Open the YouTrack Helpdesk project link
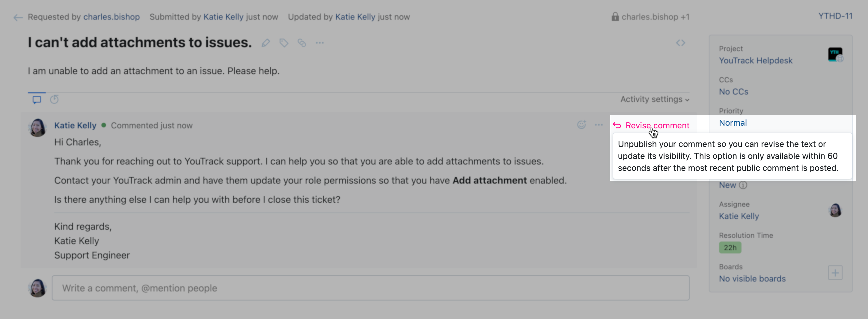868x319 pixels. click(x=756, y=60)
